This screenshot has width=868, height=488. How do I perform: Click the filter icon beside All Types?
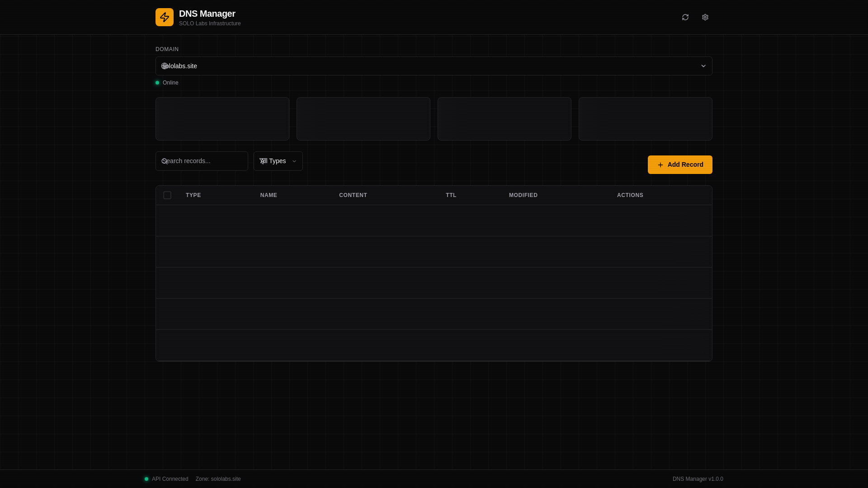coord(262,161)
